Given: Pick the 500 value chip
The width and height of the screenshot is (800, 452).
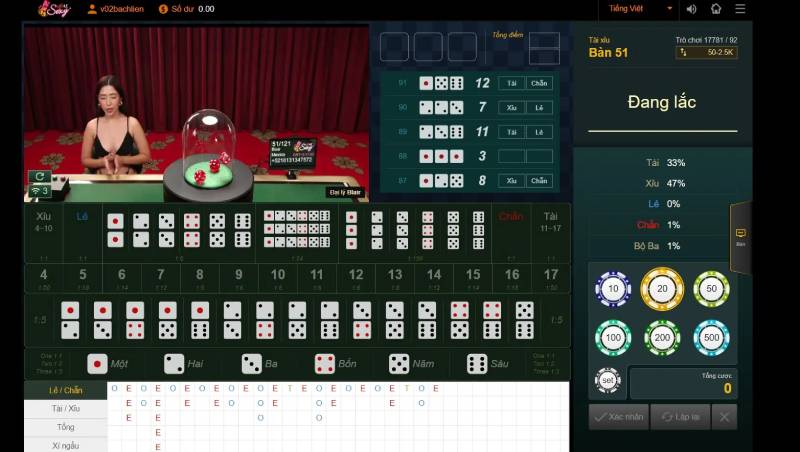Looking at the screenshot, I should (x=711, y=338).
